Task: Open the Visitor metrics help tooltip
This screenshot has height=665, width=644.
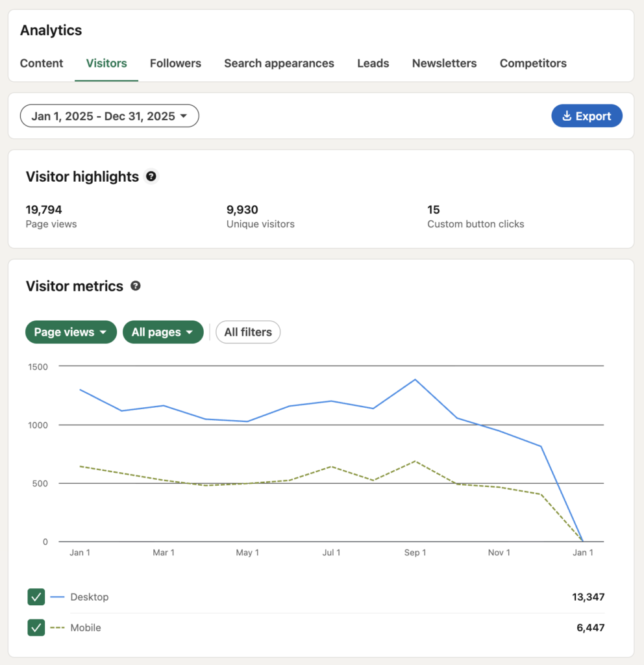Action: pos(135,286)
